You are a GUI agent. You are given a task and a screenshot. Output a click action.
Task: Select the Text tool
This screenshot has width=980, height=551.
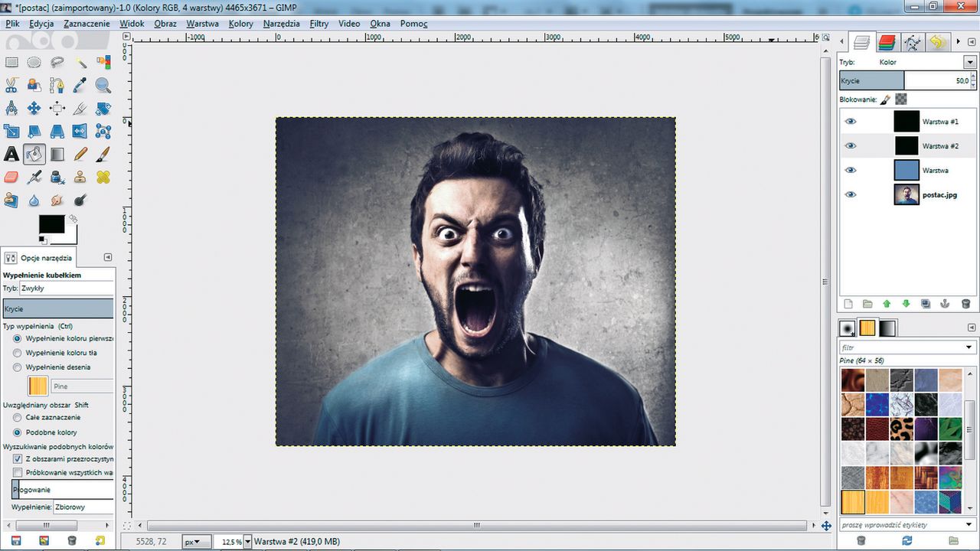(11, 154)
